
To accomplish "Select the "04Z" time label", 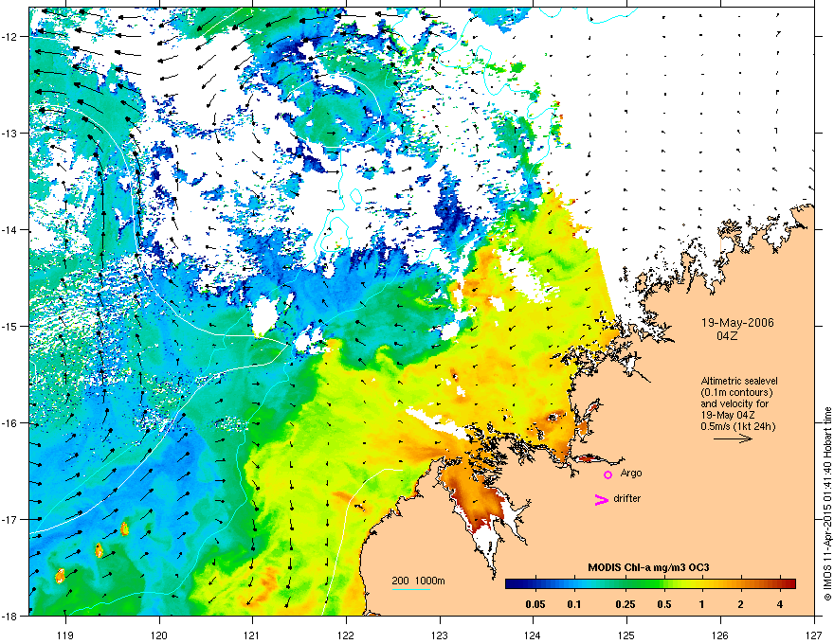I will [727, 336].
